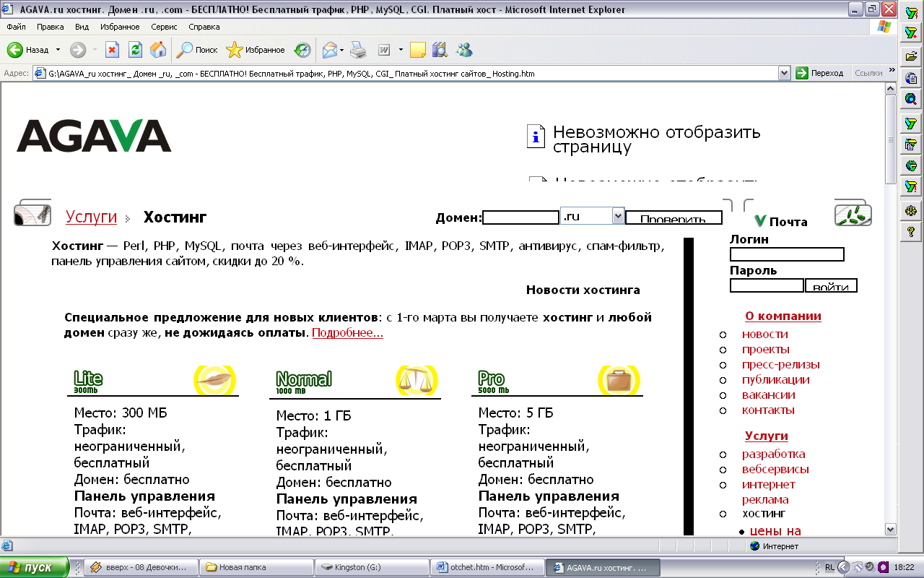The image size is (924, 578).
Task: Click the Переход go button
Action: pyautogui.click(x=819, y=73)
